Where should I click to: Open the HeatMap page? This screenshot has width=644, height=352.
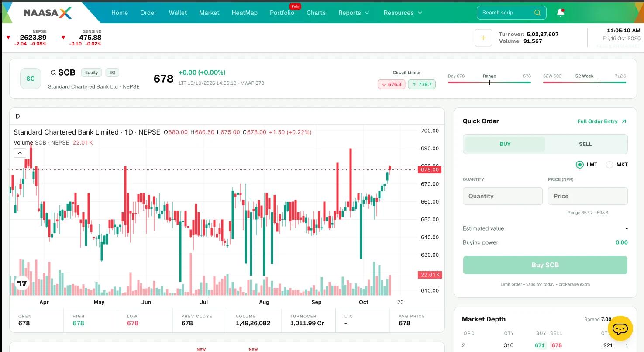tap(245, 13)
